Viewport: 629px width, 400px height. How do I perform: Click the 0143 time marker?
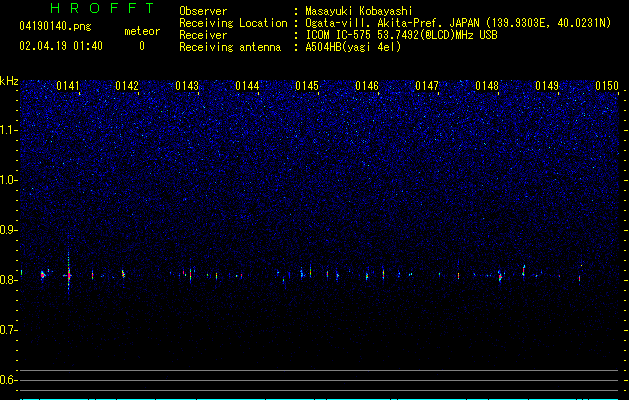click(x=187, y=86)
